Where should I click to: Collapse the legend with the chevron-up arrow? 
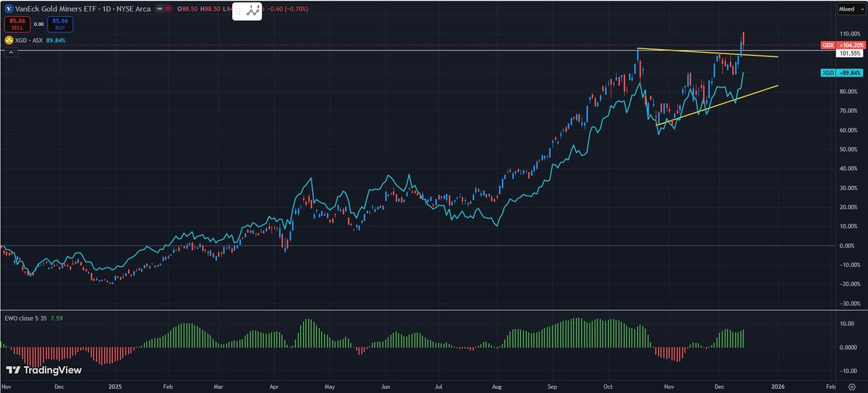tap(11, 53)
